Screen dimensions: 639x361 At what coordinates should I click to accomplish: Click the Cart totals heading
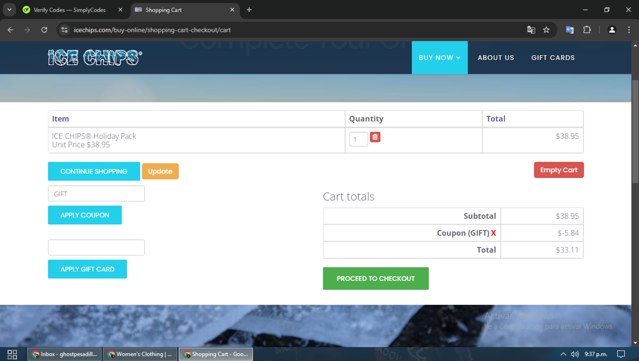point(348,196)
